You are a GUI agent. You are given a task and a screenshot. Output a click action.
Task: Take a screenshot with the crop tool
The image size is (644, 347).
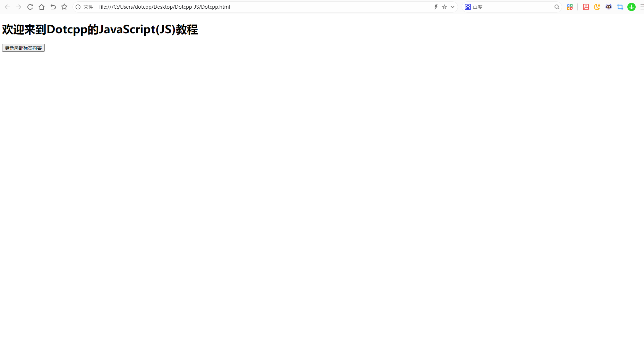click(620, 7)
